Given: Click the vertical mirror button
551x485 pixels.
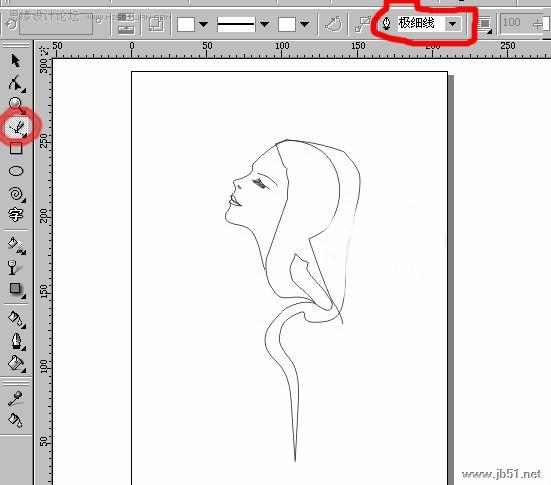Looking at the screenshot, I should tap(126, 31).
